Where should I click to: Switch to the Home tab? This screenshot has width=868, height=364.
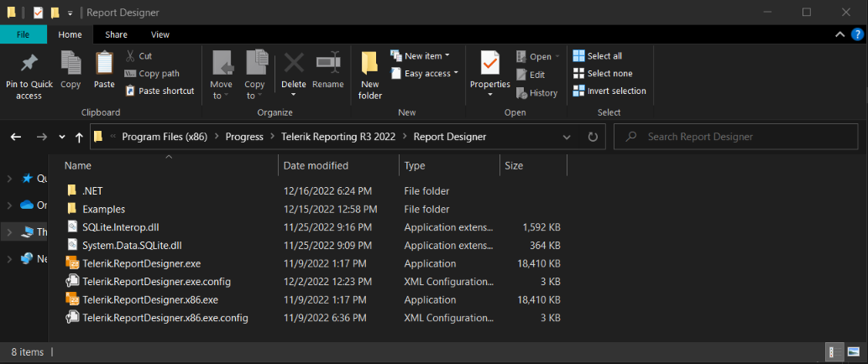71,34
